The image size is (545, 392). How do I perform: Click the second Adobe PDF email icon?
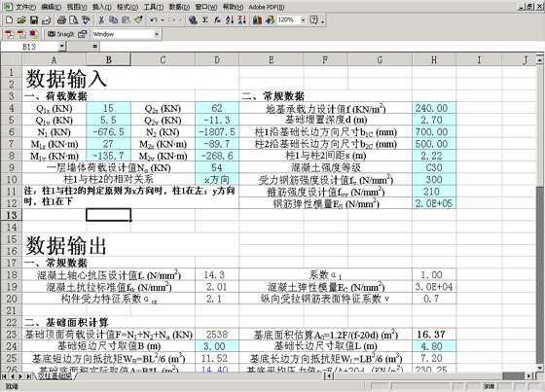click(21, 34)
